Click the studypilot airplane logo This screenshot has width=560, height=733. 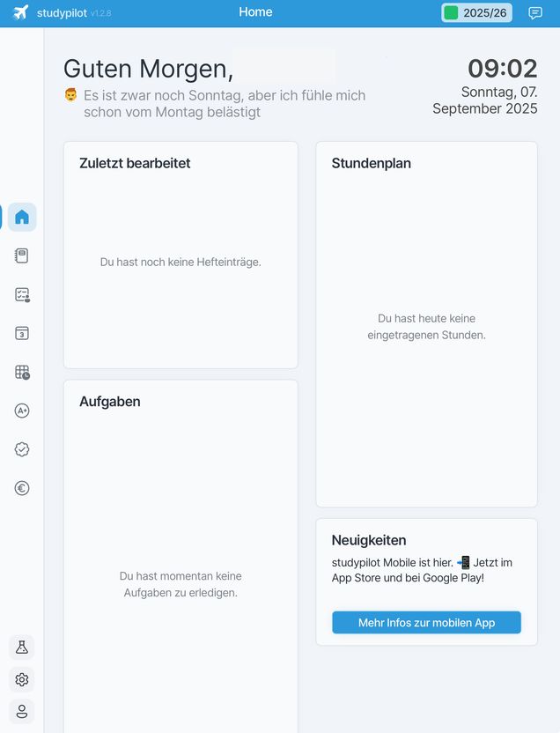(21, 13)
